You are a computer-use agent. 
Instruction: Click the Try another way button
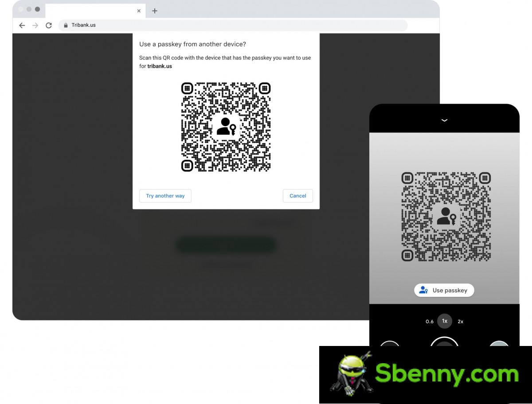[x=165, y=196]
